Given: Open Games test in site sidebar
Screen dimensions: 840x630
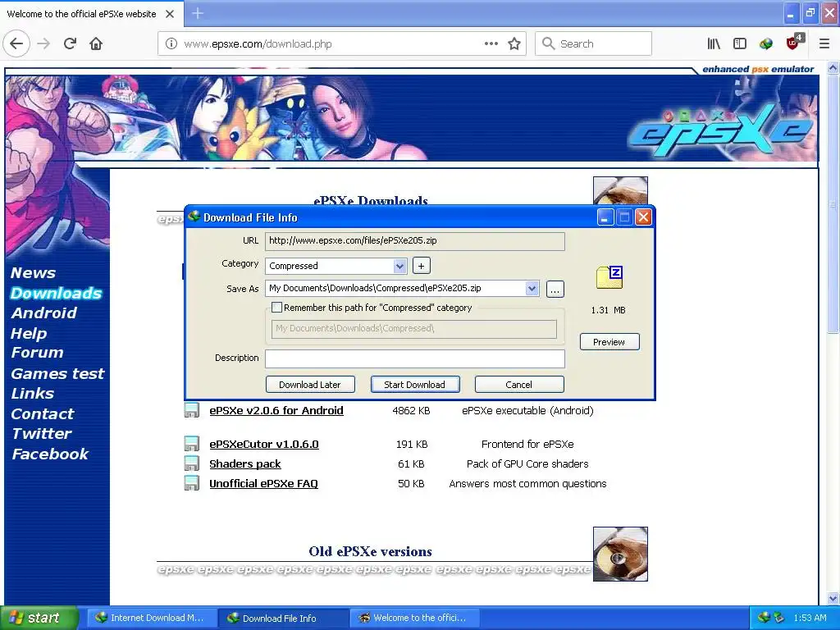Looking at the screenshot, I should (58, 373).
